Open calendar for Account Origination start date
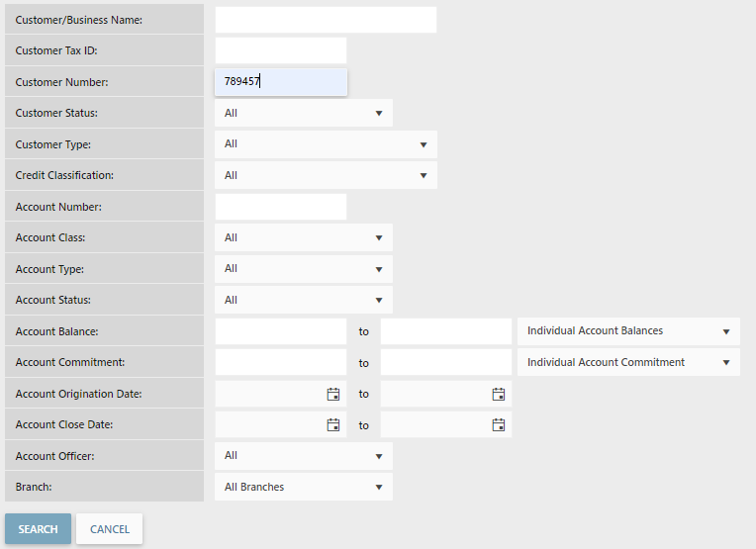The image size is (756, 549). 333,394
